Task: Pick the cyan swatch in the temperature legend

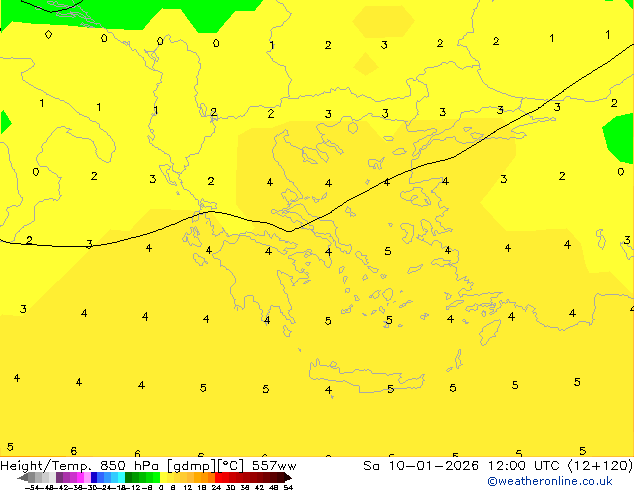Action: click(121, 477)
